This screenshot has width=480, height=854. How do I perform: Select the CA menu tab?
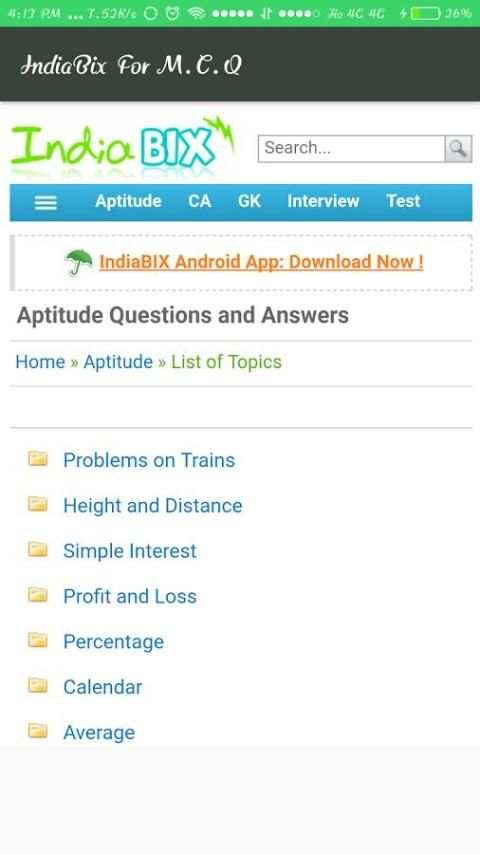point(199,202)
